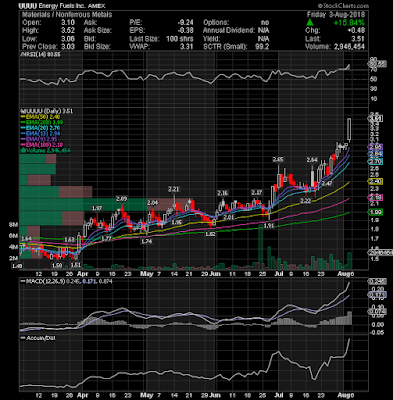The width and height of the screenshot is (393, 400).
Task: Click the cyan EMA(20) legend entry
Action: tap(40, 128)
